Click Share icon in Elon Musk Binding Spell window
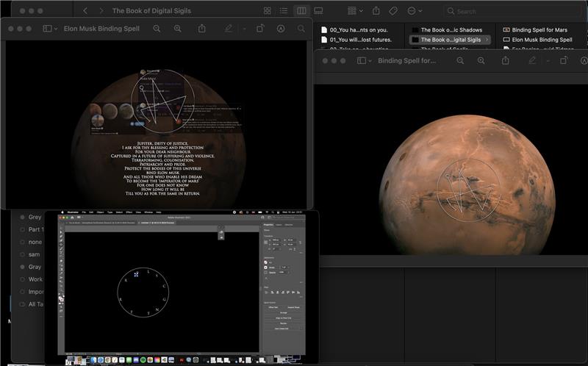588x366 pixels. pos(202,29)
